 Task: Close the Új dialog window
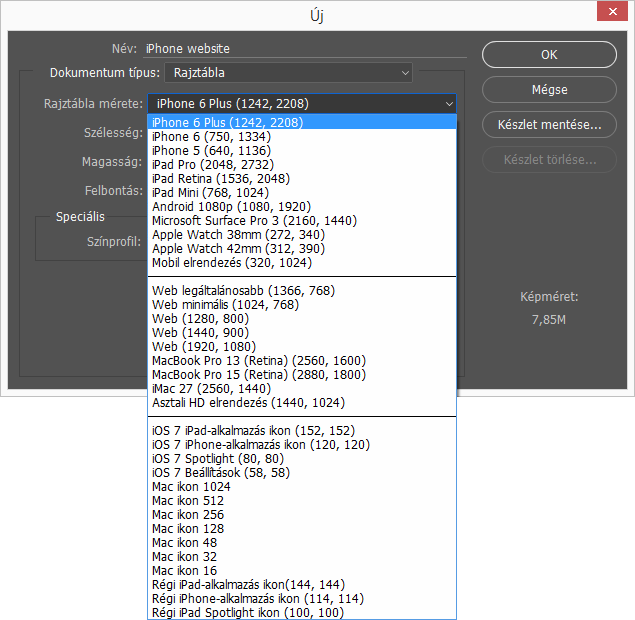pyautogui.click(x=612, y=11)
